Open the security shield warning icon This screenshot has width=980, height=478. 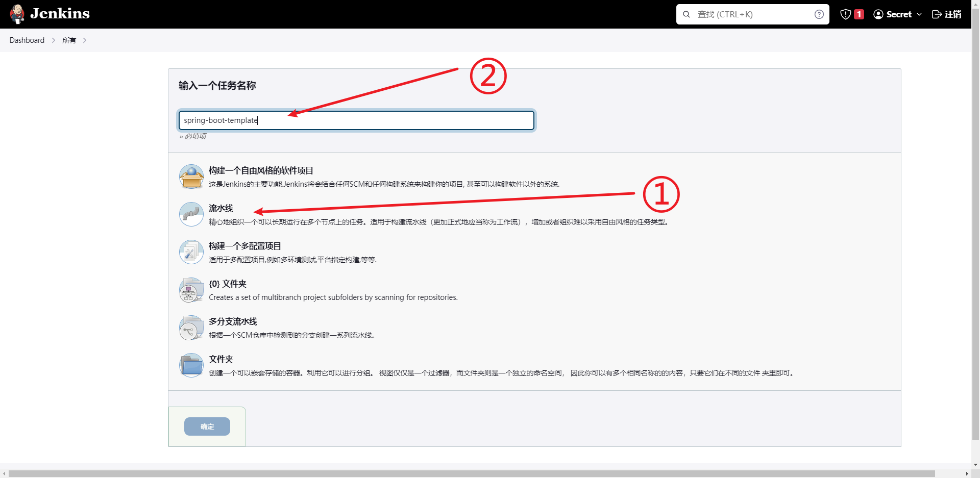coord(846,14)
